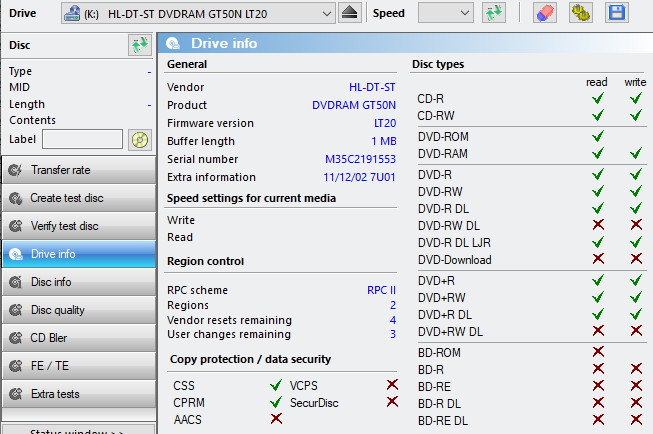Click the AACS unsupported red cross
This screenshot has height=434, width=653.
(x=276, y=419)
